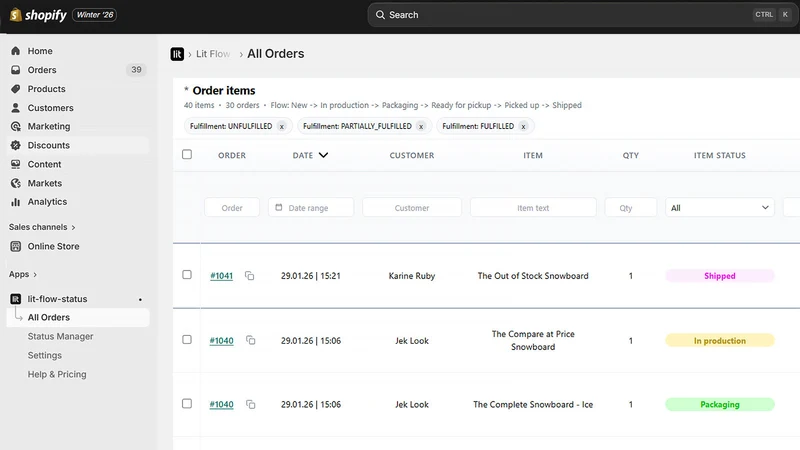The width and height of the screenshot is (800, 450).
Task: Open the item status All dropdown
Action: [x=719, y=208]
